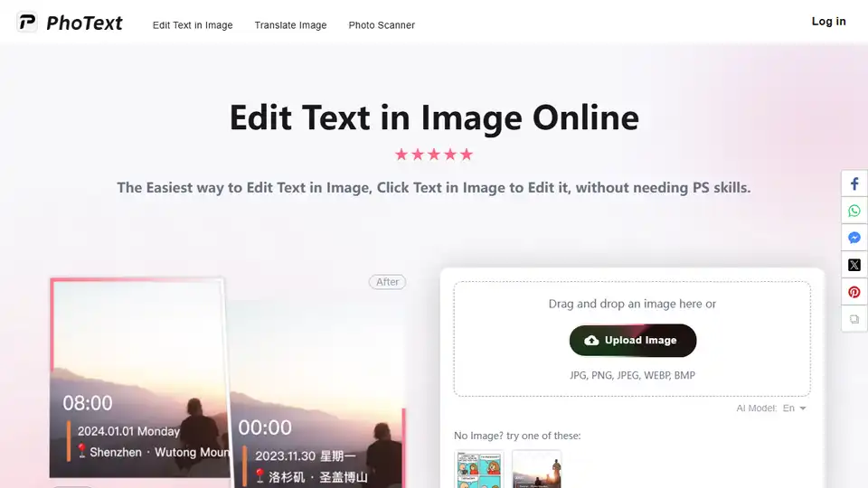Share page on X (Twitter)
The width and height of the screenshot is (868, 488).
click(854, 265)
